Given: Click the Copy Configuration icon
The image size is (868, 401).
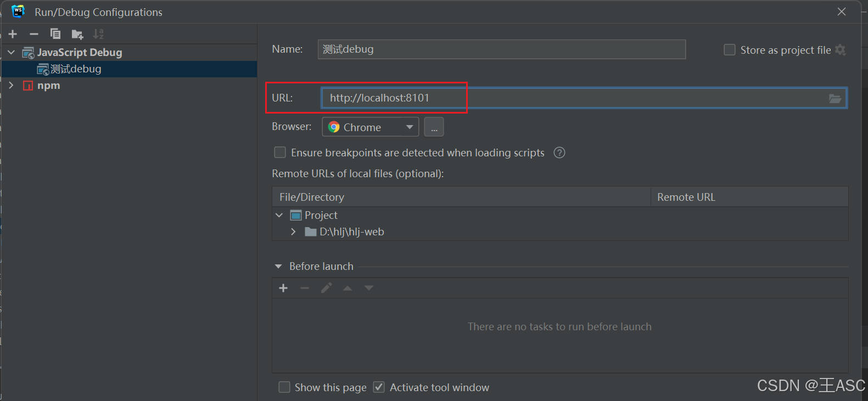Looking at the screenshot, I should (x=55, y=34).
